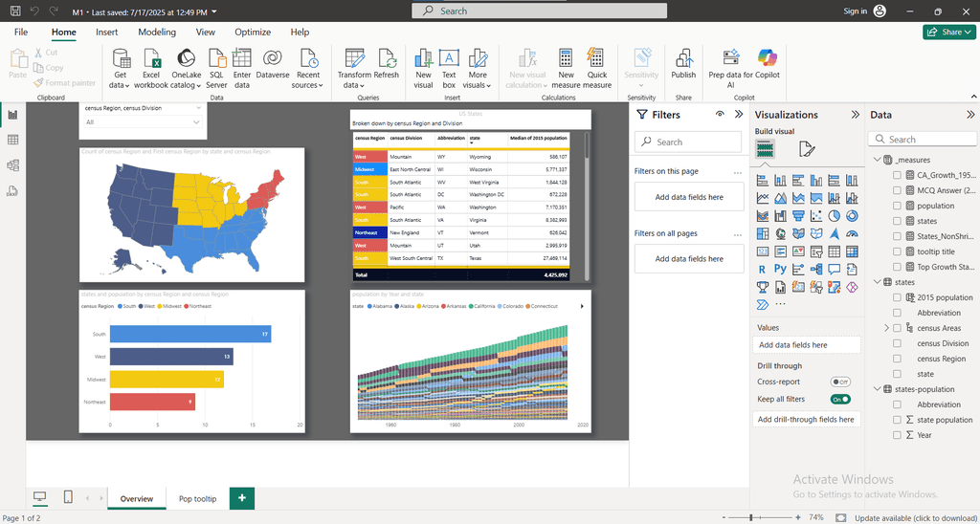
Task: Select the slicer visual icon
Action: point(815,251)
